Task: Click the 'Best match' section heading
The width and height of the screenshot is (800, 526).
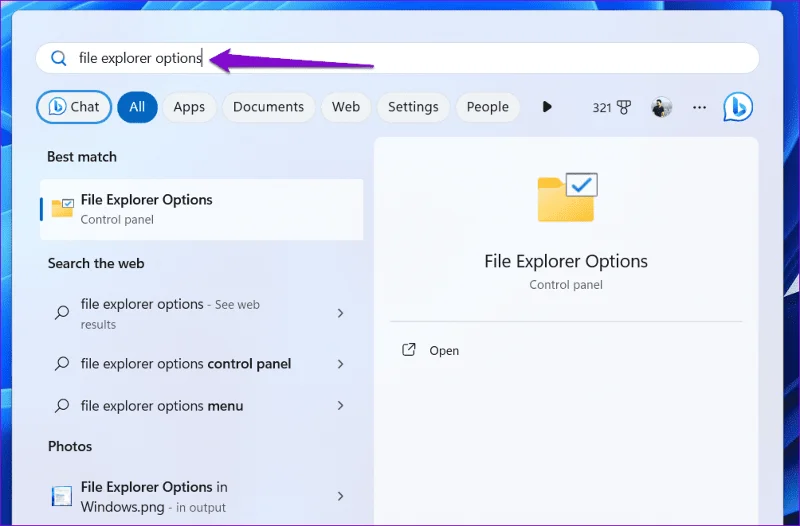Action: pos(82,157)
